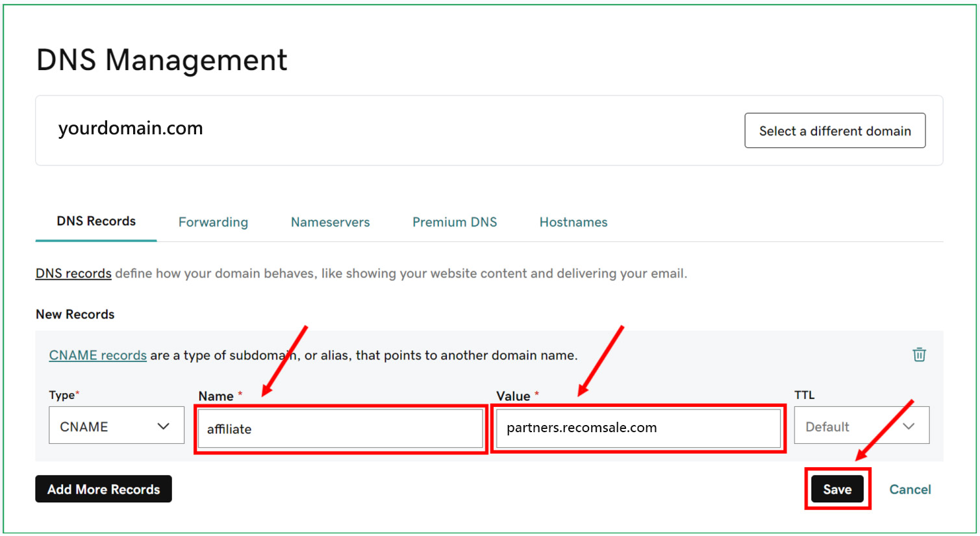Click the Save button

[837, 489]
